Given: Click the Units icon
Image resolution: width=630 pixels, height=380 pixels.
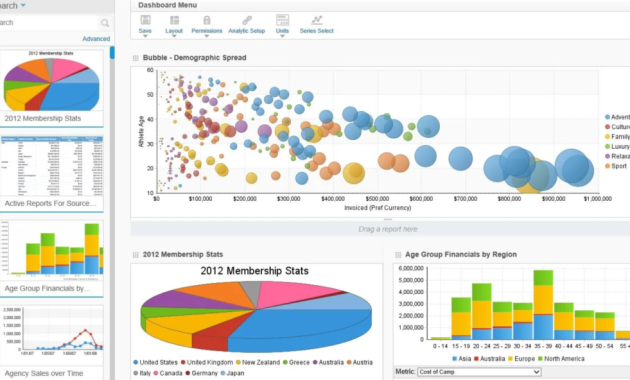Looking at the screenshot, I should 282,20.
